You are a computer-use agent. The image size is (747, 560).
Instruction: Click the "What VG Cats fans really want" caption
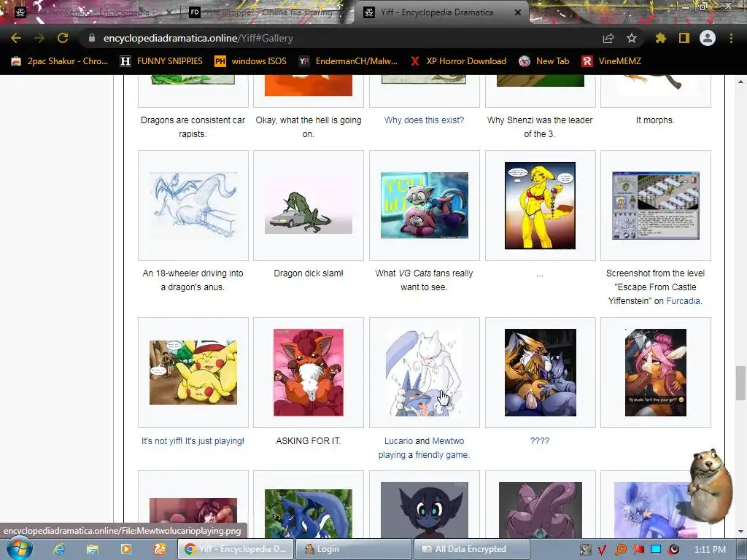[x=424, y=280]
